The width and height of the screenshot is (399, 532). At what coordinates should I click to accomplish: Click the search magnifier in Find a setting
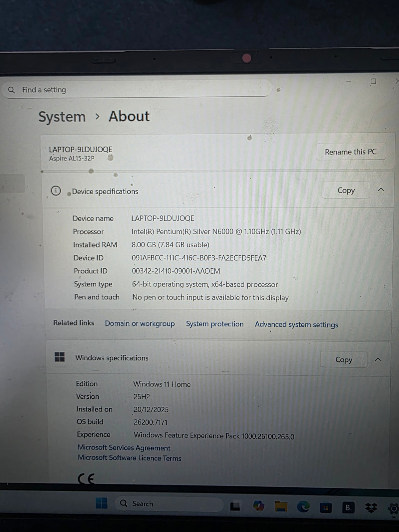point(12,90)
